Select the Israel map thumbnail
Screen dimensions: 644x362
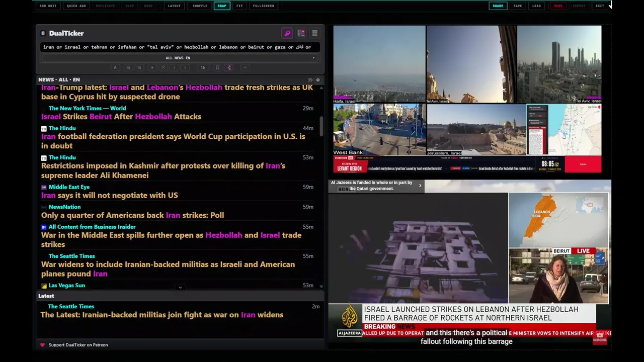(564, 129)
